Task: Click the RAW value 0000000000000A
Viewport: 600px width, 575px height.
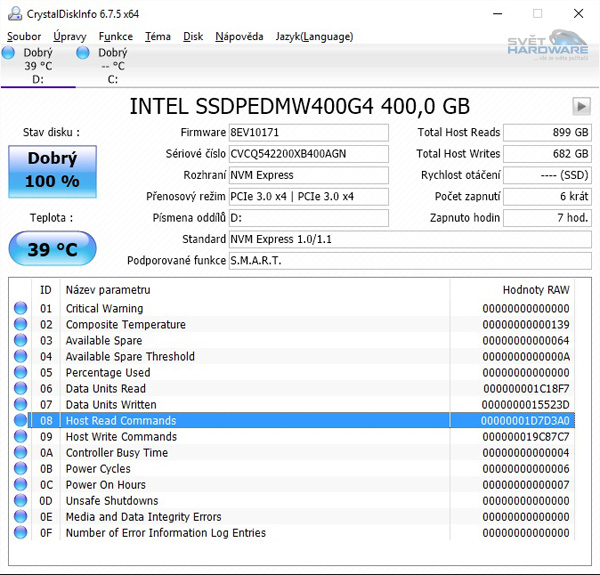Action: (526, 357)
